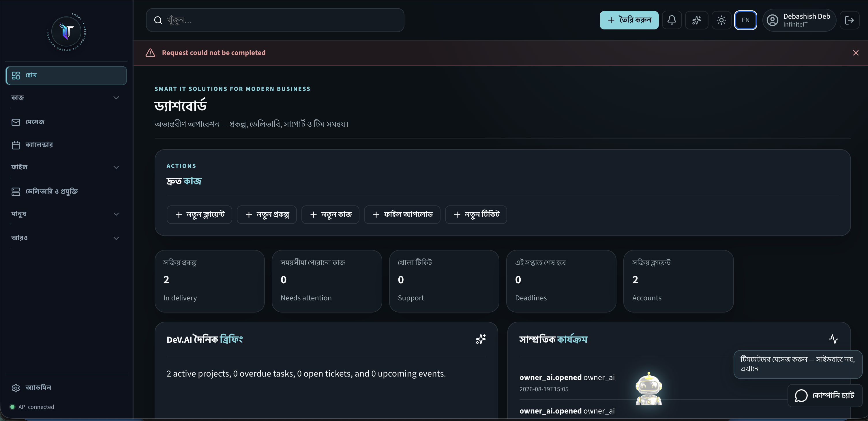Open মেসেজ from sidebar
This screenshot has height=421, width=868.
point(66,122)
